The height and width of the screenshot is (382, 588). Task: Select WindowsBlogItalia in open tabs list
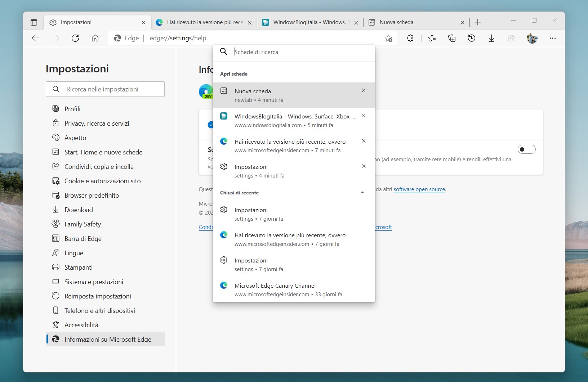294,121
